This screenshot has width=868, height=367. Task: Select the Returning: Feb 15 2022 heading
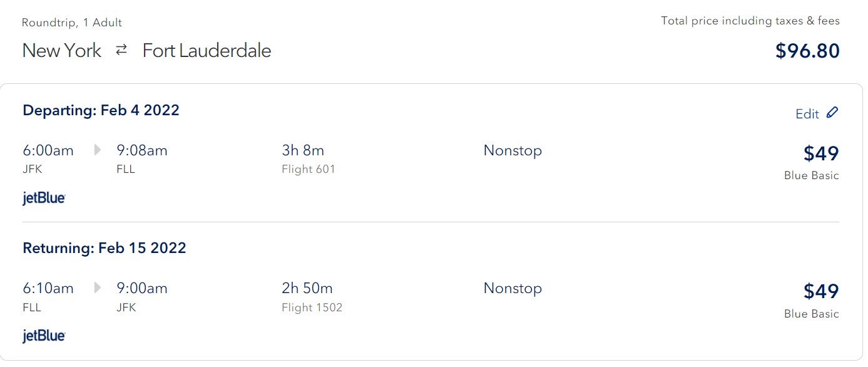click(104, 248)
